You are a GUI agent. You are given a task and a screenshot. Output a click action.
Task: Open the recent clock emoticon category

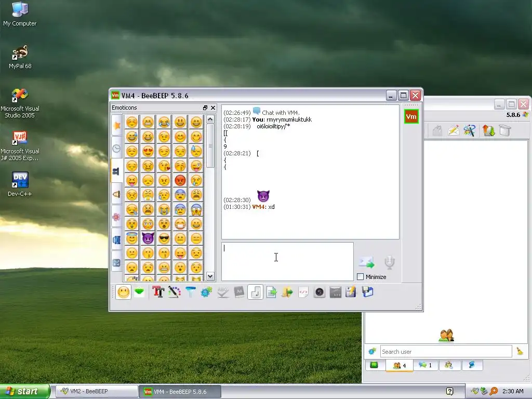pyautogui.click(x=117, y=149)
